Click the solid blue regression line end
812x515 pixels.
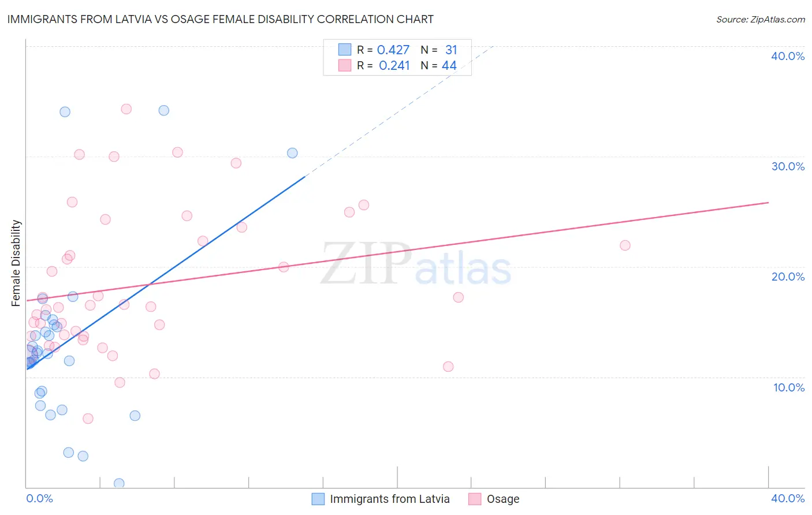click(304, 177)
